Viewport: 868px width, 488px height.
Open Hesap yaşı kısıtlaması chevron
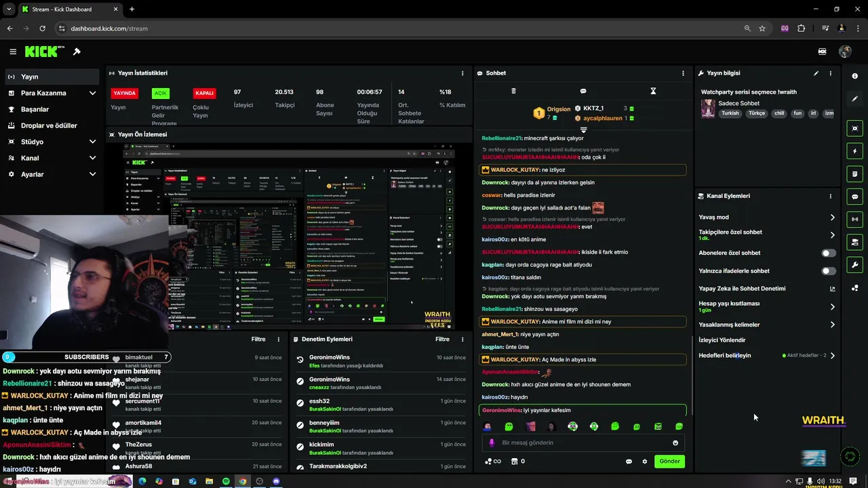coord(833,307)
